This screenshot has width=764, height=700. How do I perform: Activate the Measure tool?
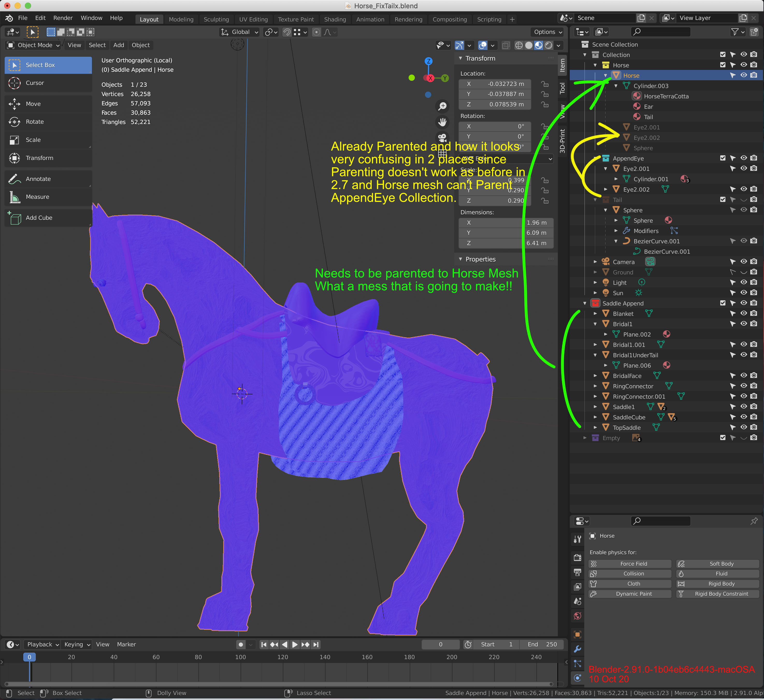click(x=48, y=197)
